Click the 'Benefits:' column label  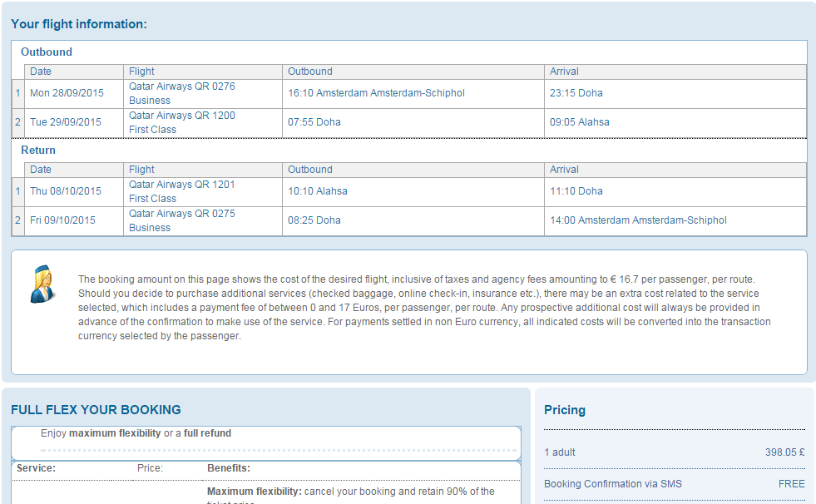click(x=229, y=468)
